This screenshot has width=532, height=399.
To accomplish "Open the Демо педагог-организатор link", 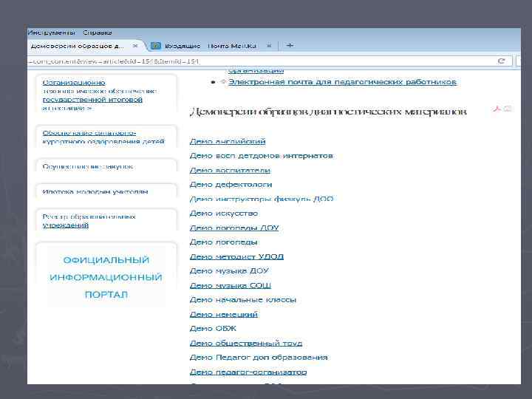I will click(x=248, y=372).
